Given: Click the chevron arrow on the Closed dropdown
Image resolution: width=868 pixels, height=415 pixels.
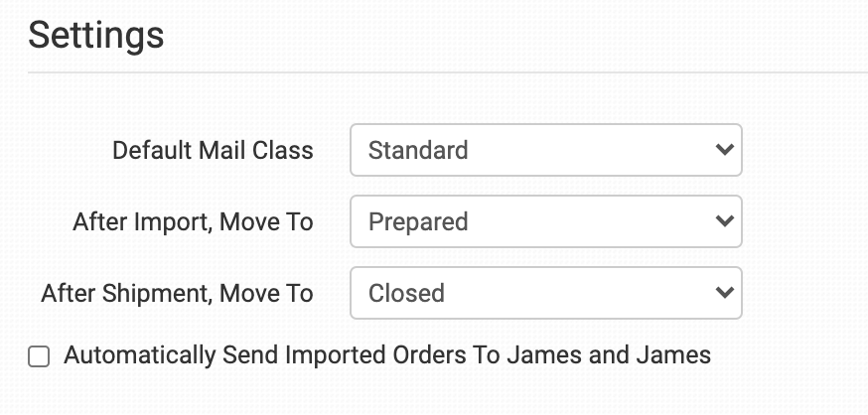Looking at the screenshot, I should coord(723,294).
